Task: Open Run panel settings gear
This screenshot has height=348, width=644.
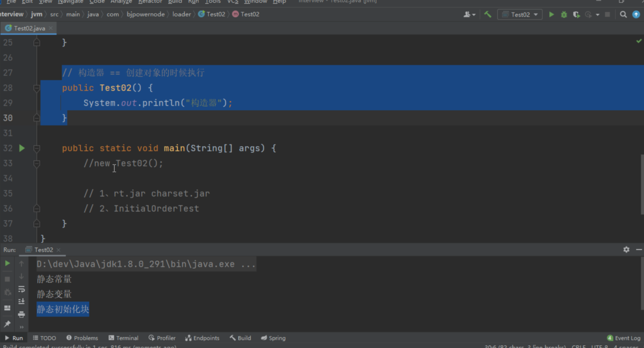Action: 626,249
